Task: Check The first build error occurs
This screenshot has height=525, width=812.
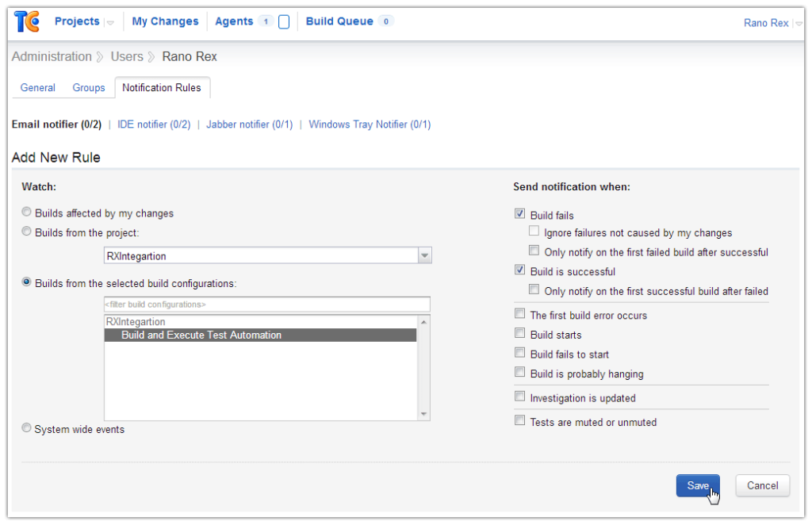Action: [519, 314]
